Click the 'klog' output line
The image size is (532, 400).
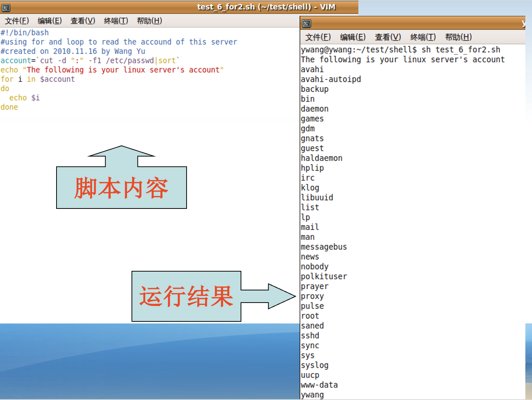coord(310,187)
